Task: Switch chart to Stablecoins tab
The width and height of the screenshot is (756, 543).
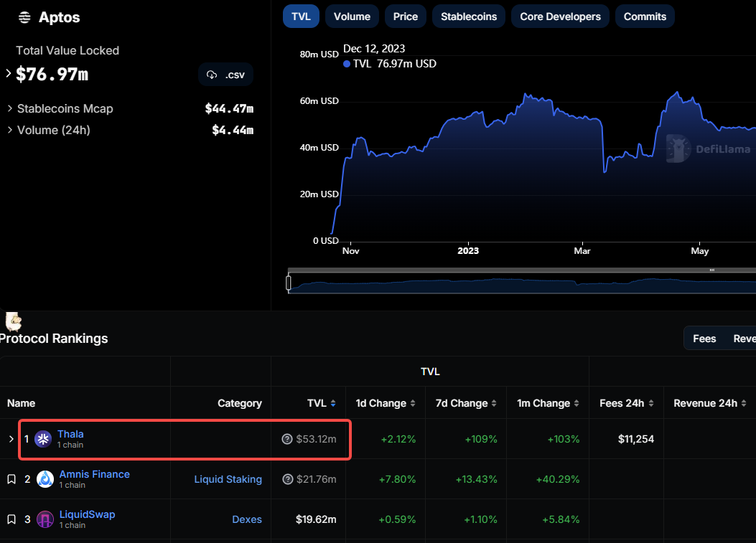Action: coord(469,16)
